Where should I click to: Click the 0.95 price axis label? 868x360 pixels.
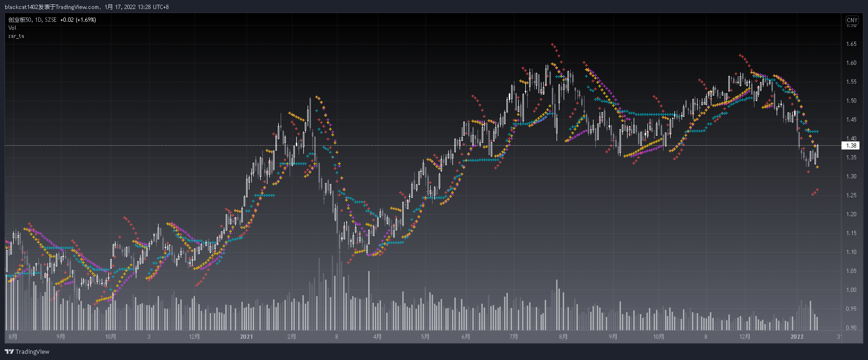point(851,309)
